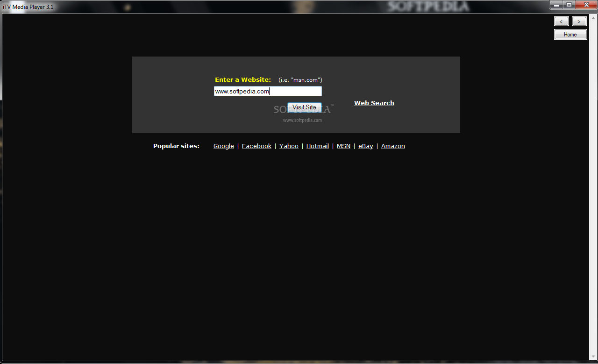
Task: Minimize the iTV Media Player window
Action: tap(556, 5)
